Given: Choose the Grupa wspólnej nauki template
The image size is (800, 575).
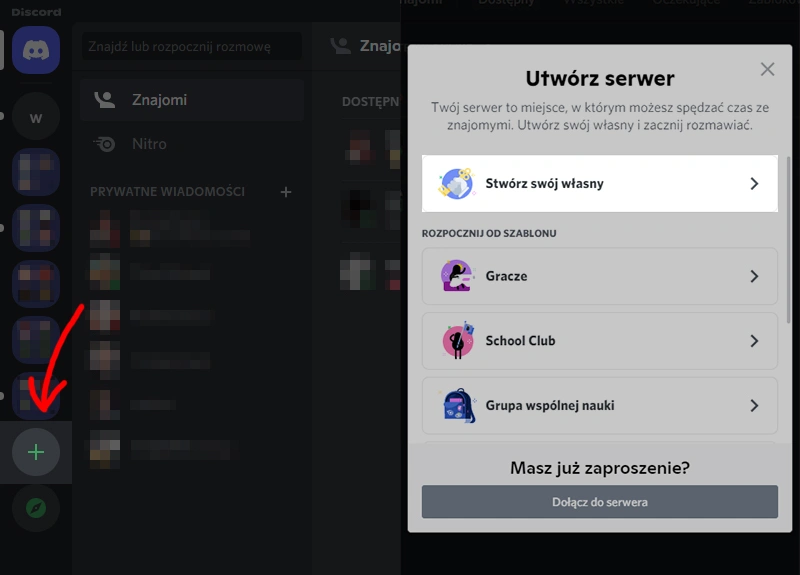Looking at the screenshot, I should pyautogui.click(x=599, y=406).
